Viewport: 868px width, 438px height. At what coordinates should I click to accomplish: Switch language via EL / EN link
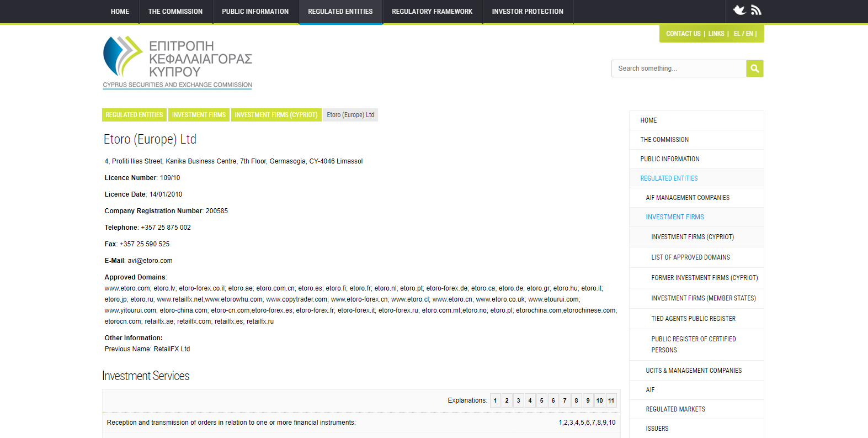[x=743, y=34]
